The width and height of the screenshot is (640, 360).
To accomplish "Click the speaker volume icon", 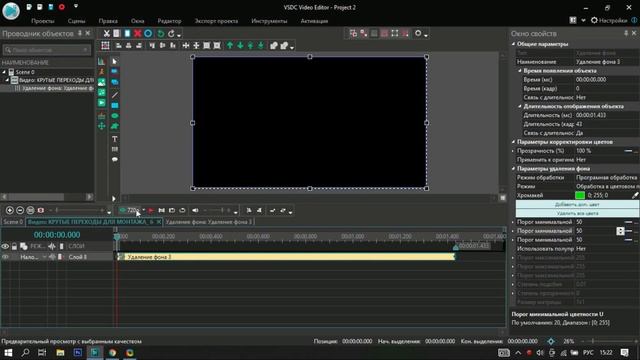I will (195, 210).
